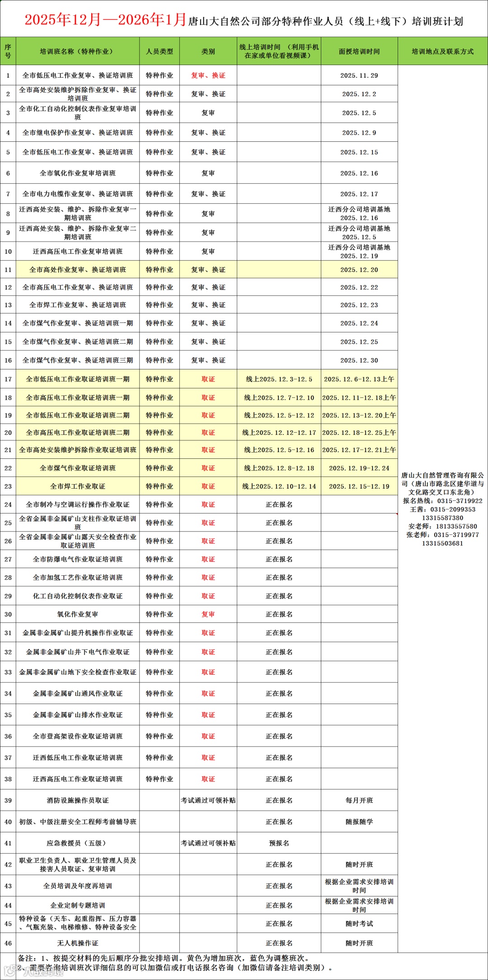
Task: Select 全市煤气作业复审、换证培训班三期 cell
Action: (x=78, y=360)
